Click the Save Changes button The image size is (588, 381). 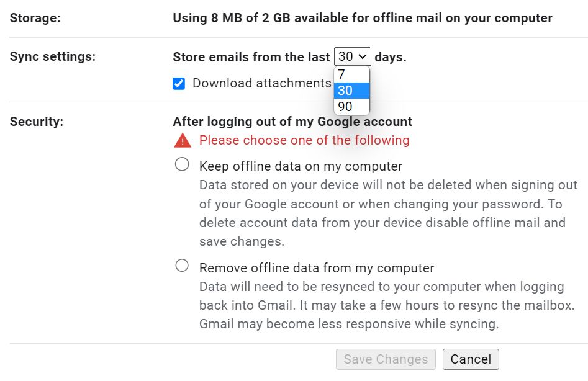pyautogui.click(x=385, y=359)
